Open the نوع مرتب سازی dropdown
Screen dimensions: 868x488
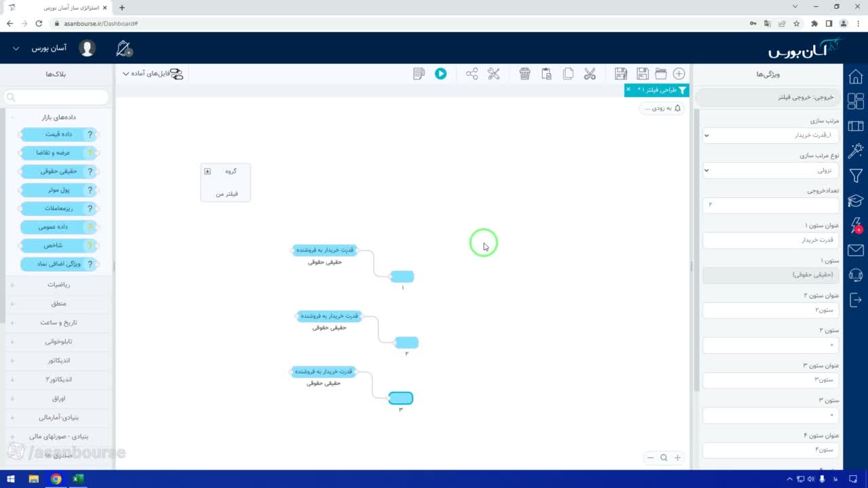click(771, 170)
